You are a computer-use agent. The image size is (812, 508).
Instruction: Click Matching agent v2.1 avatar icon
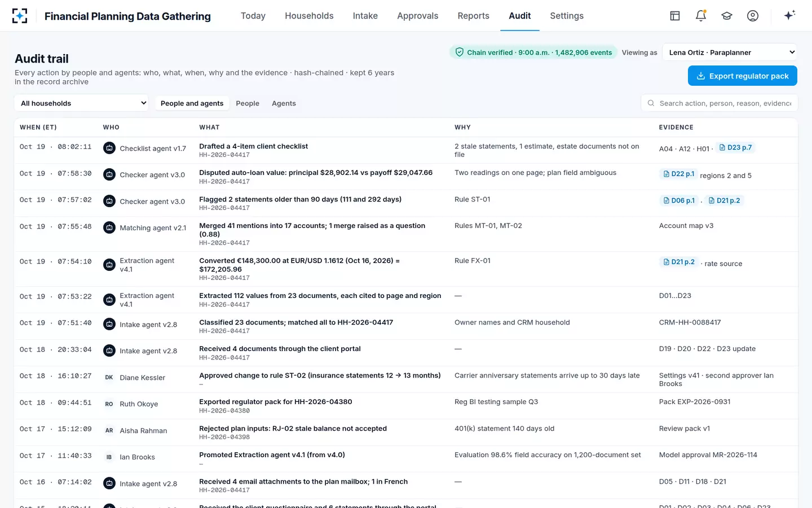pos(109,227)
